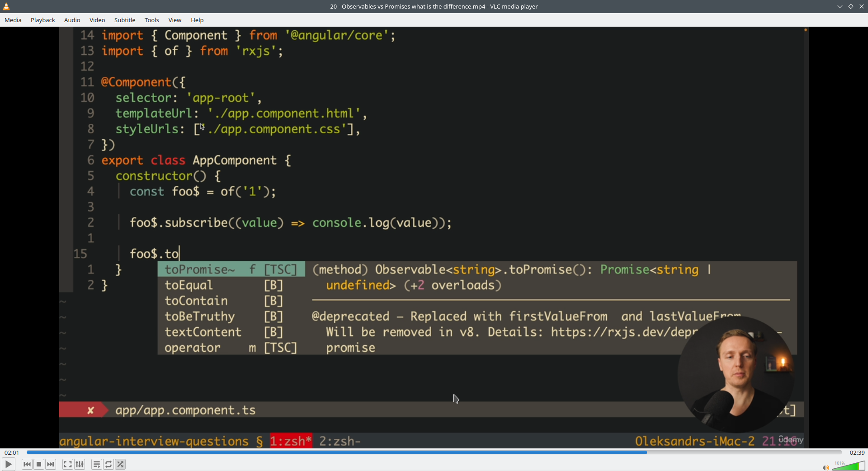Set the volume on the volume slider
This screenshot has width=868, height=471.
[x=849, y=466]
